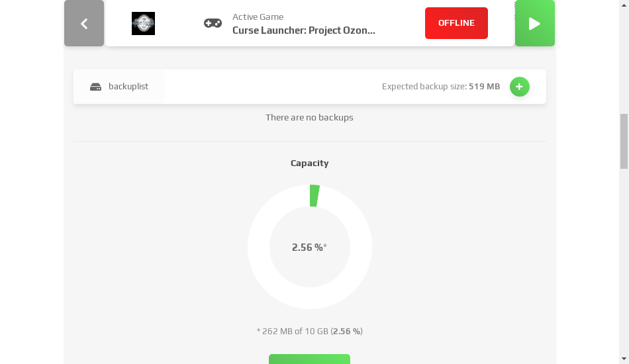The image size is (629, 364).
Task: Click the Curse Launcher: Project Ozone game title
Action: [x=304, y=30]
